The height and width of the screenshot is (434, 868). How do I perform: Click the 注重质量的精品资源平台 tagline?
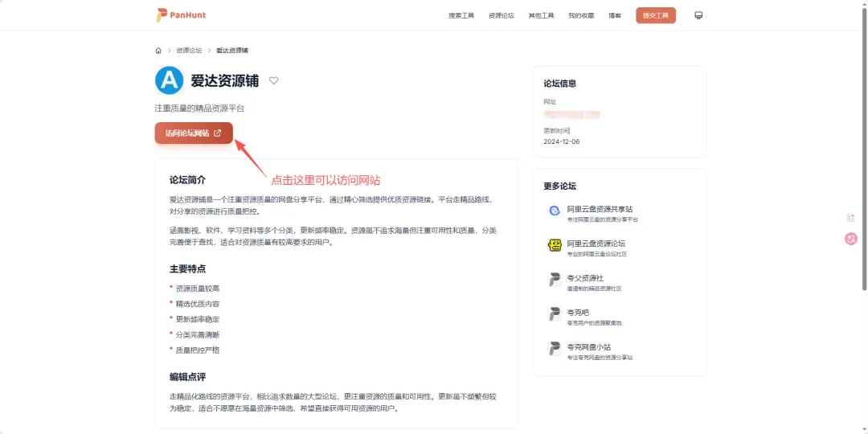(199, 108)
